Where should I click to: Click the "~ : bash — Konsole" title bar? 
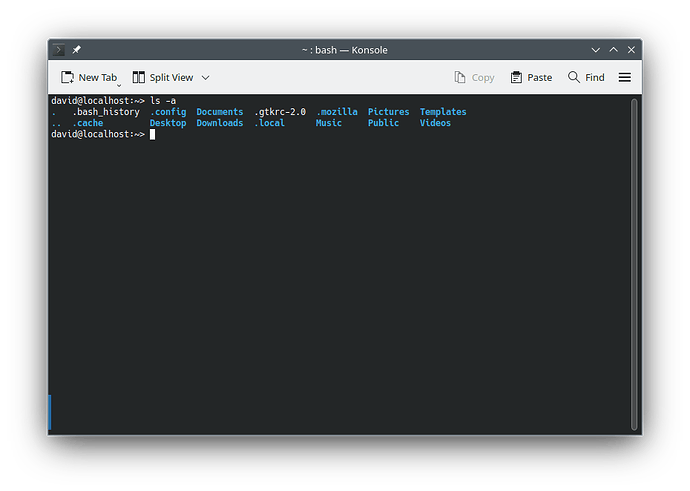(344, 50)
